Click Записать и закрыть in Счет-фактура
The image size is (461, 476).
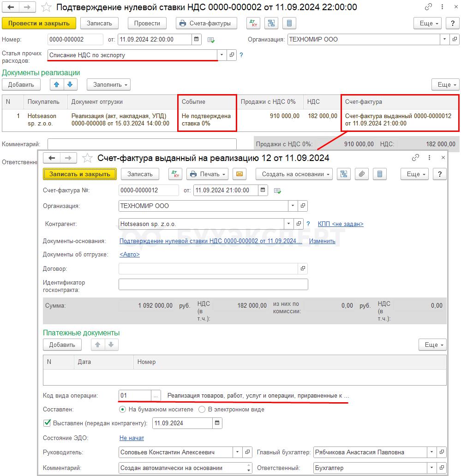[x=79, y=174]
